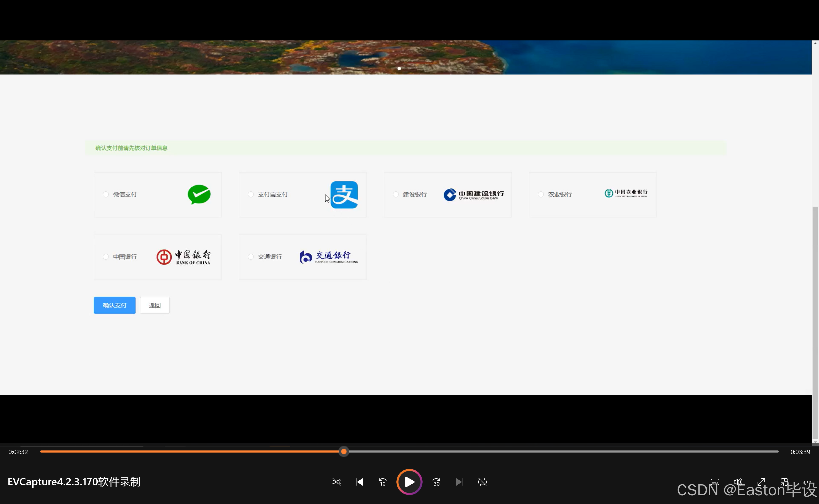Click the 交通银行 label text
819x504 pixels.
270,257
